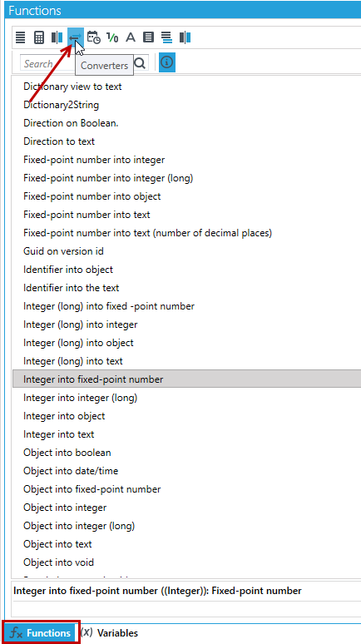Screen dimensions: 361x644
Task: Open the calculator functions category
Action: [38, 37]
